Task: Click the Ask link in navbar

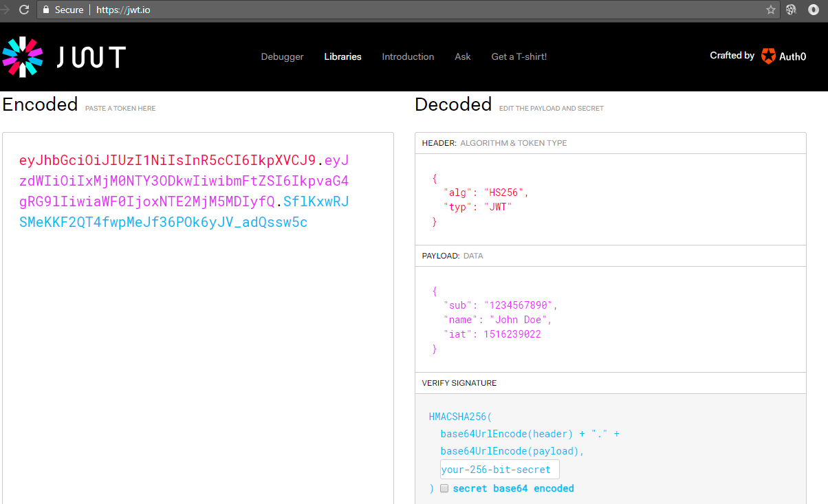Action: pyautogui.click(x=463, y=56)
